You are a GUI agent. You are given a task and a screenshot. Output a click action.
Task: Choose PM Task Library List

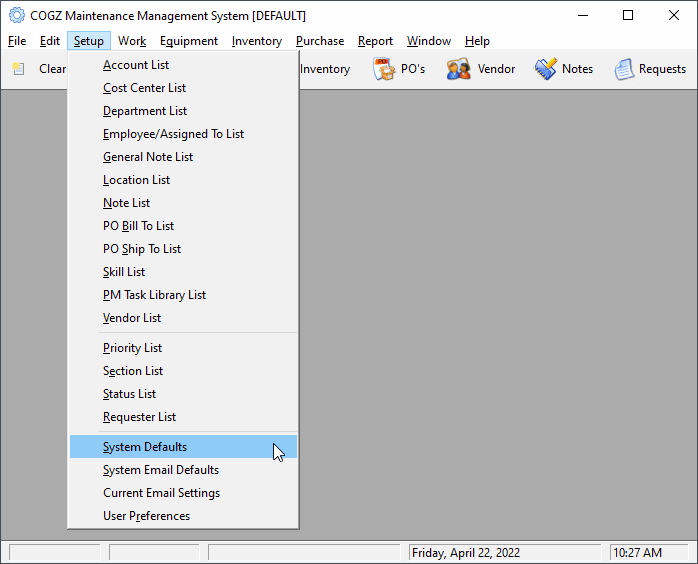coord(183,295)
